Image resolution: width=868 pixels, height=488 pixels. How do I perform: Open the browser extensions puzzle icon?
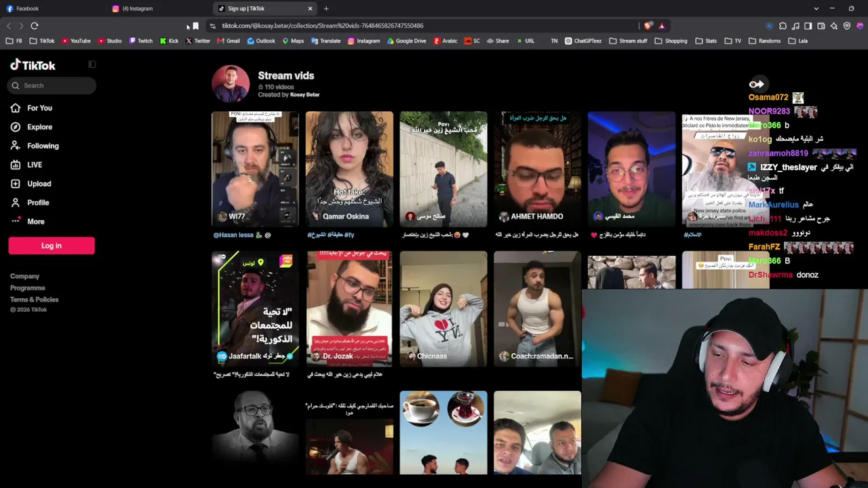point(783,26)
